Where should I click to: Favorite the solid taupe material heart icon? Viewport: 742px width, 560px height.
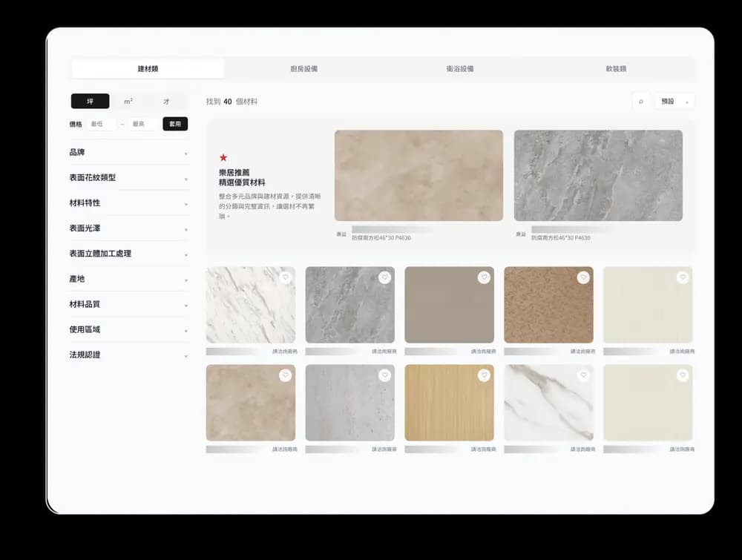tap(484, 277)
